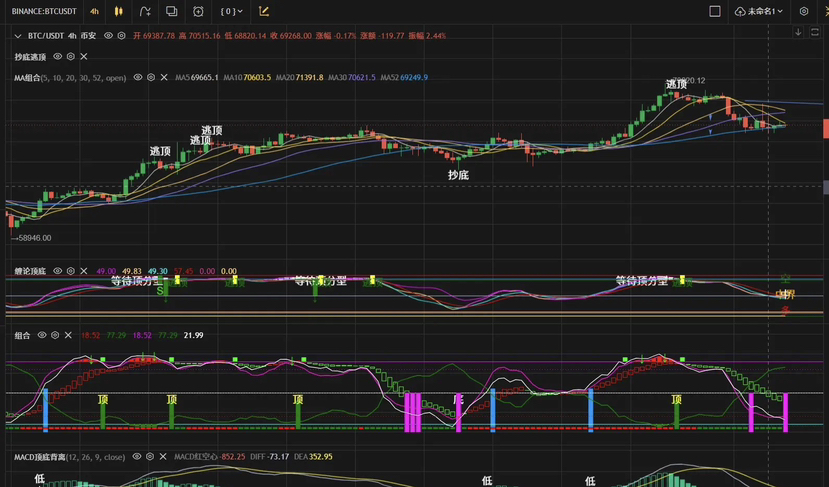Image resolution: width=829 pixels, height=487 pixels.
Task: Click the 21.99 value in 组合 legend
Action: [194, 335]
